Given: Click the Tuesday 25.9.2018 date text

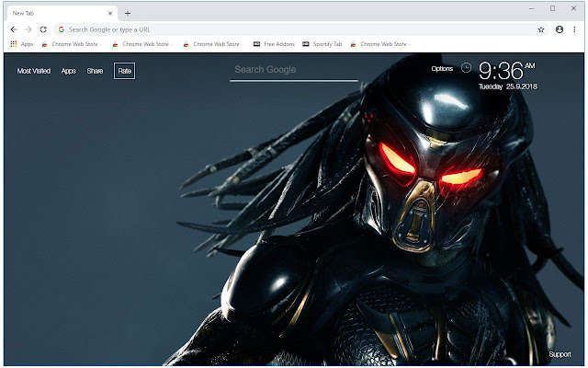Looking at the screenshot, I should tap(508, 86).
